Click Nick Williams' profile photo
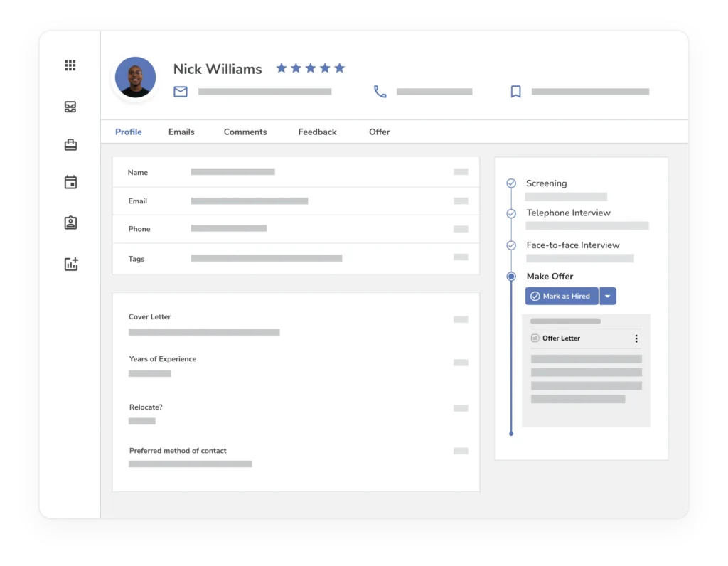The width and height of the screenshot is (728, 566). pos(135,77)
